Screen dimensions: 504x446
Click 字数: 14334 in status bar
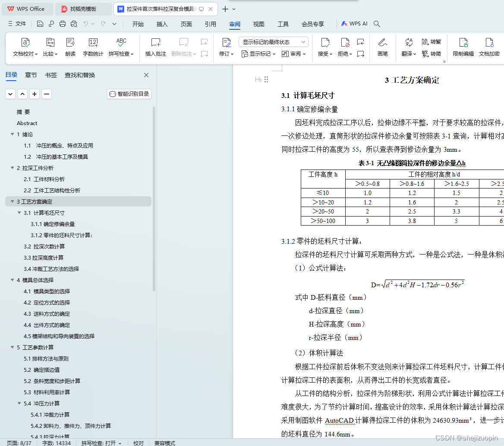point(56,443)
